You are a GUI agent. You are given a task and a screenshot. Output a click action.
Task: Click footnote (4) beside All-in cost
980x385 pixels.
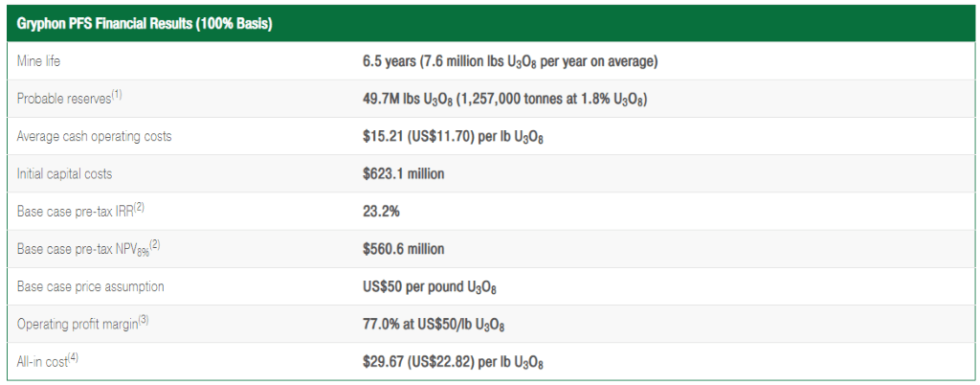click(73, 359)
